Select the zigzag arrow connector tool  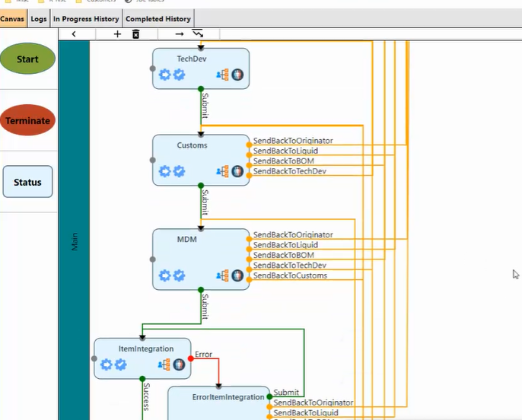pyautogui.click(x=197, y=33)
